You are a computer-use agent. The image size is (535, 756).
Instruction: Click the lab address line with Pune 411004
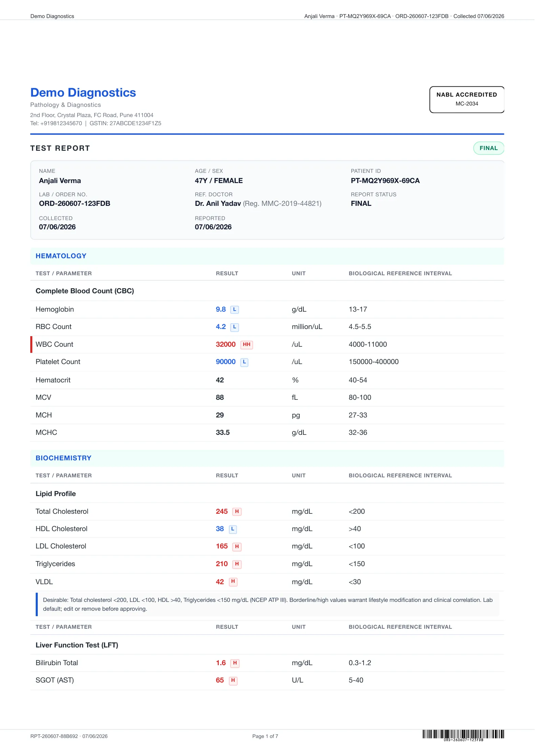point(92,115)
